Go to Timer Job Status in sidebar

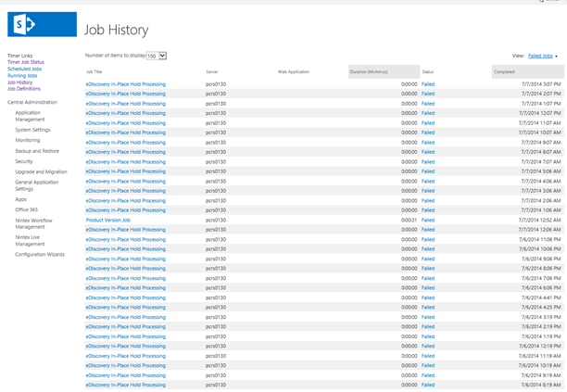(26, 62)
